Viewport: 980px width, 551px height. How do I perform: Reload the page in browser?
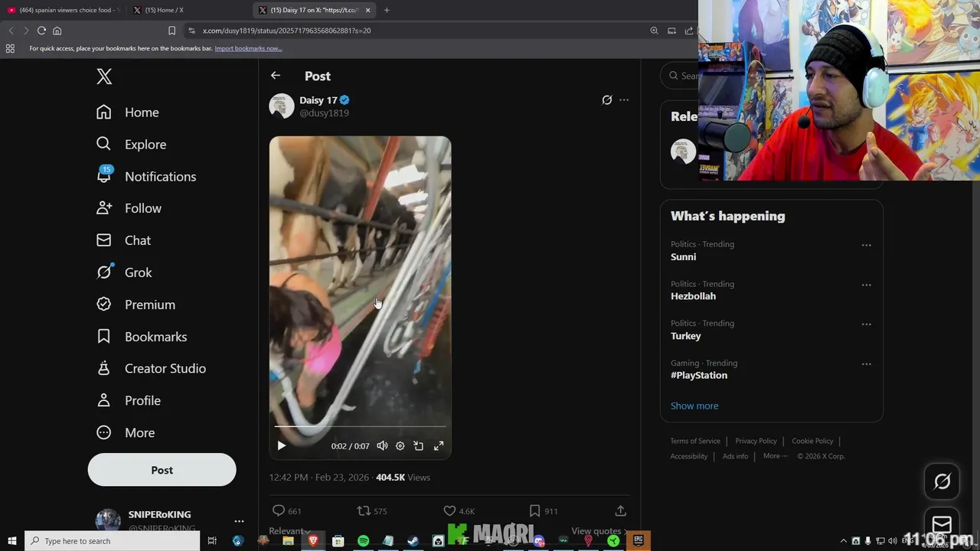[x=41, y=31]
